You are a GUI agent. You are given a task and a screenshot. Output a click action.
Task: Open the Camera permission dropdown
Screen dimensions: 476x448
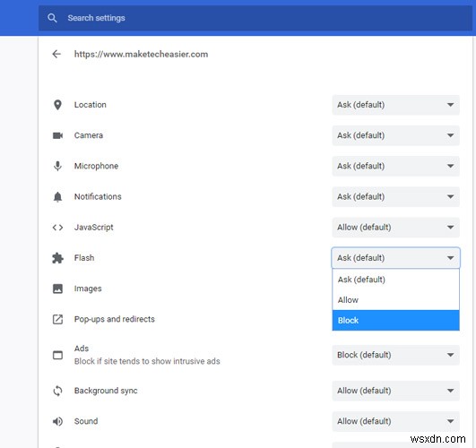point(395,135)
